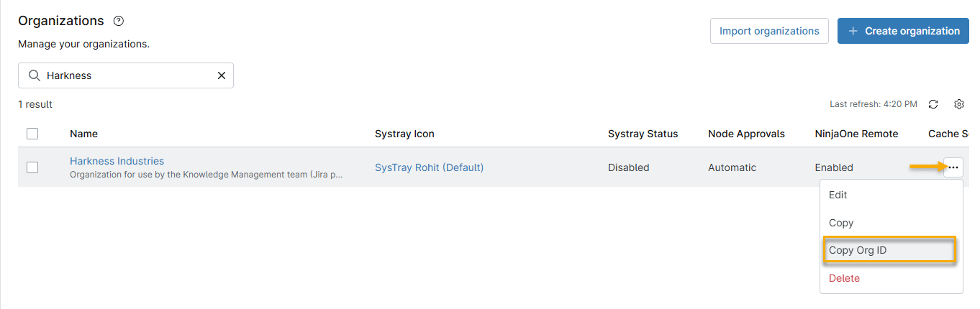Sort by the Name column header
This screenshot has height=309, width=980.
pyautogui.click(x=83, y=134)
